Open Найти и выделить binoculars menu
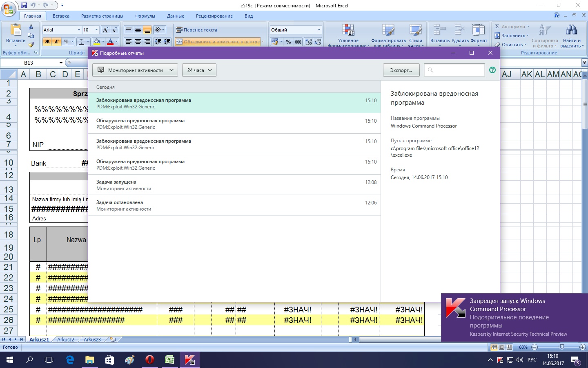The height and width of the screenshot is (368, 588). coord(572,35)
